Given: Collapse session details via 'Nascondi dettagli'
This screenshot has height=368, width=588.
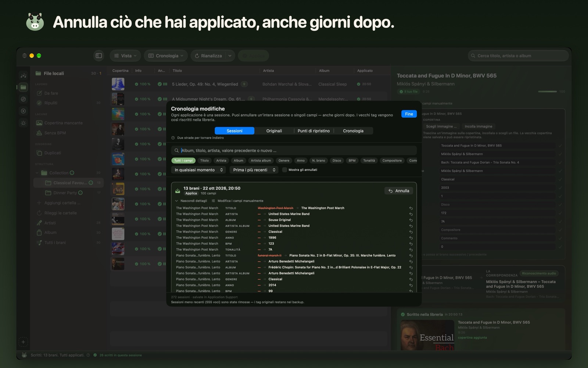Looking at the screenshot, I should point(191,201).
